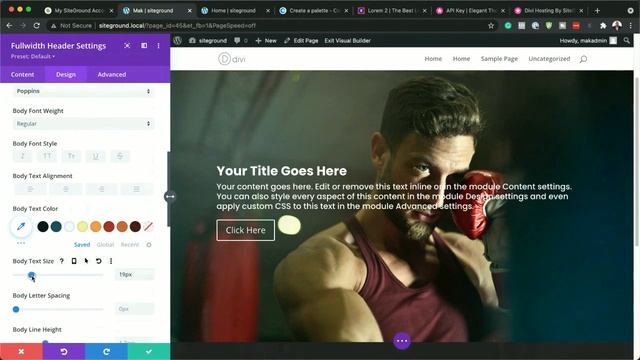Open New content menu in admin bar
This screenshot has height=360, width=640.
[266, 40]
